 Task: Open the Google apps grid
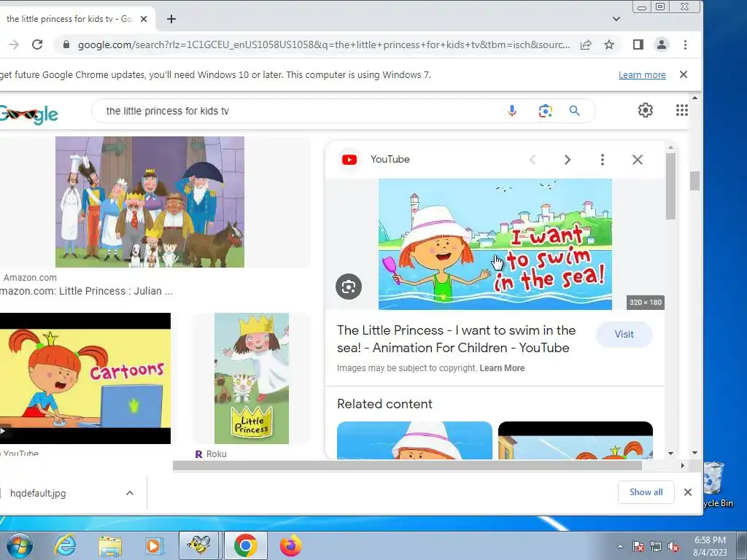[x=682, y=111]
